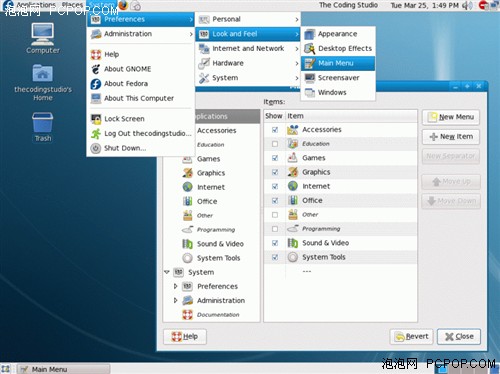Open the Hardware submenu
This screenshot has width=500, height=374.
click(248, 63)
